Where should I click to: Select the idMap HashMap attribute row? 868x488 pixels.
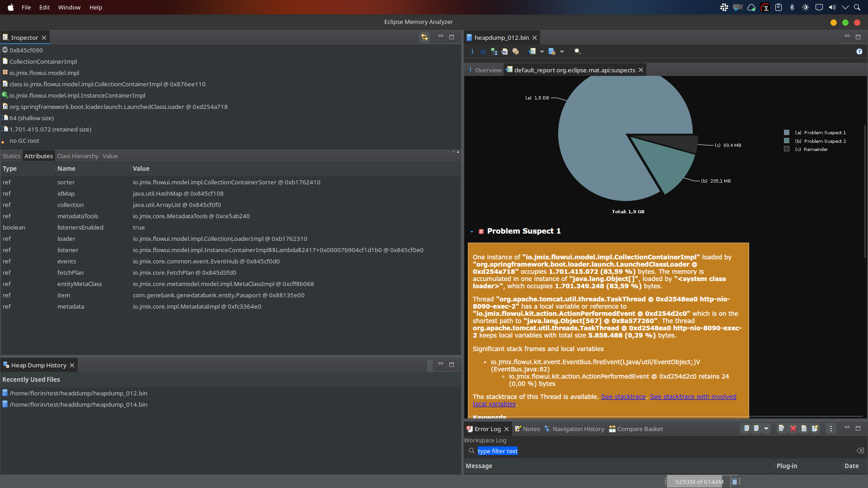click(x=231, y=193)
